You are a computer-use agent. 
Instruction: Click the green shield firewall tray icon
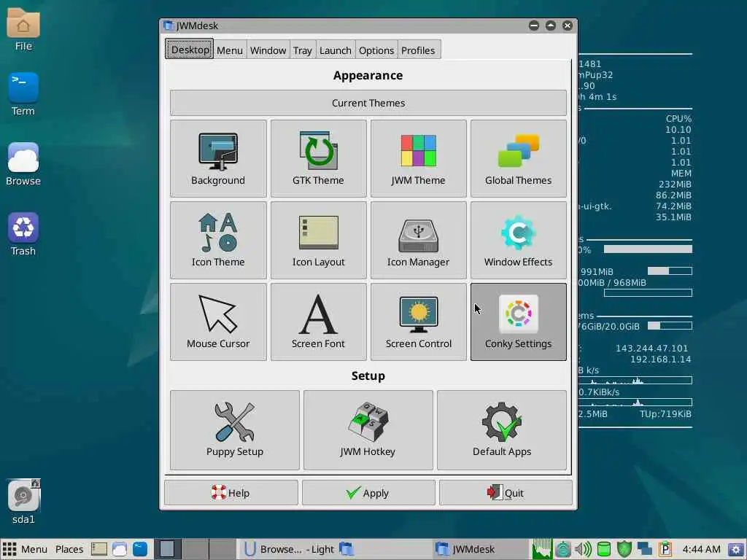pos(624,549)
